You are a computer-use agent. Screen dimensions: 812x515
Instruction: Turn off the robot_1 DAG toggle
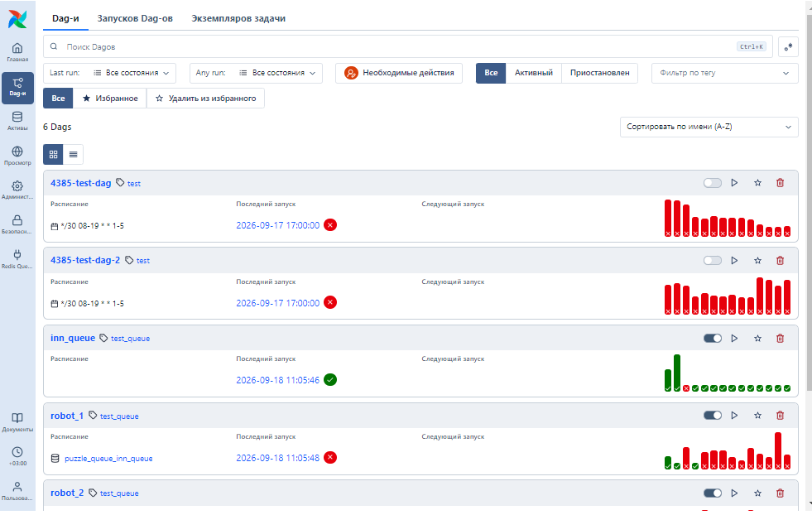tap(713, 416)
